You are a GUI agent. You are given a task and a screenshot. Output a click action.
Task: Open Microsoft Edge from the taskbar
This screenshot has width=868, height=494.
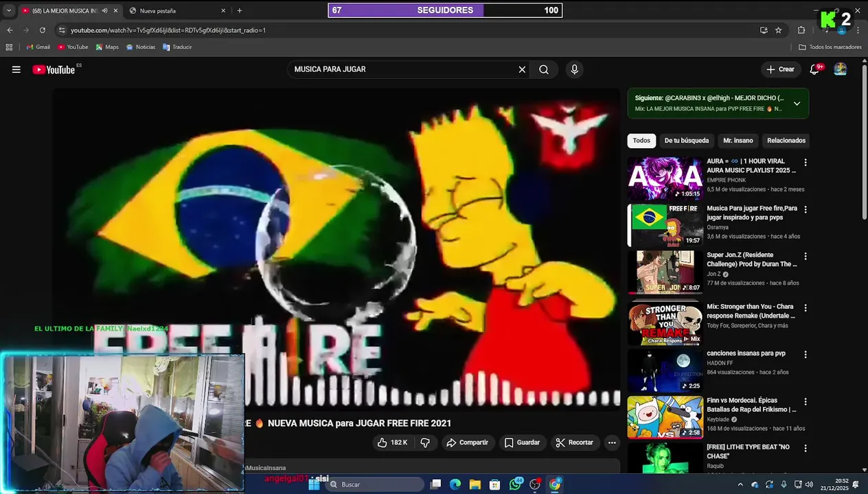tap(455, 484)
